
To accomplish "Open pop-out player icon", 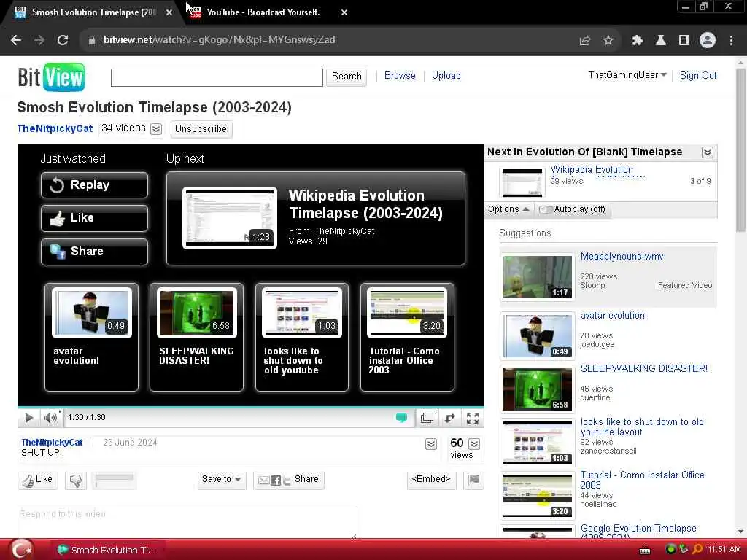I will pyautogui.click(x=427, y=418).
